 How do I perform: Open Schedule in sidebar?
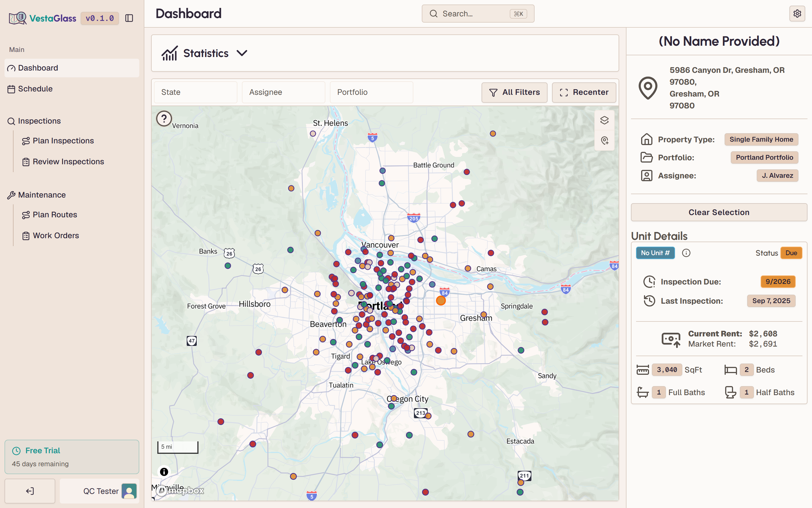72,89
